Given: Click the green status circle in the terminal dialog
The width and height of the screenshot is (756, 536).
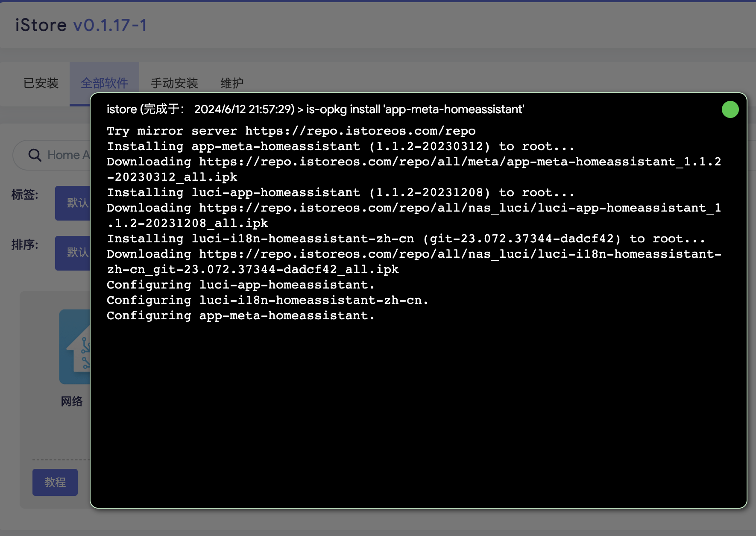Looking at the screenshot, I should coord(730,109).
